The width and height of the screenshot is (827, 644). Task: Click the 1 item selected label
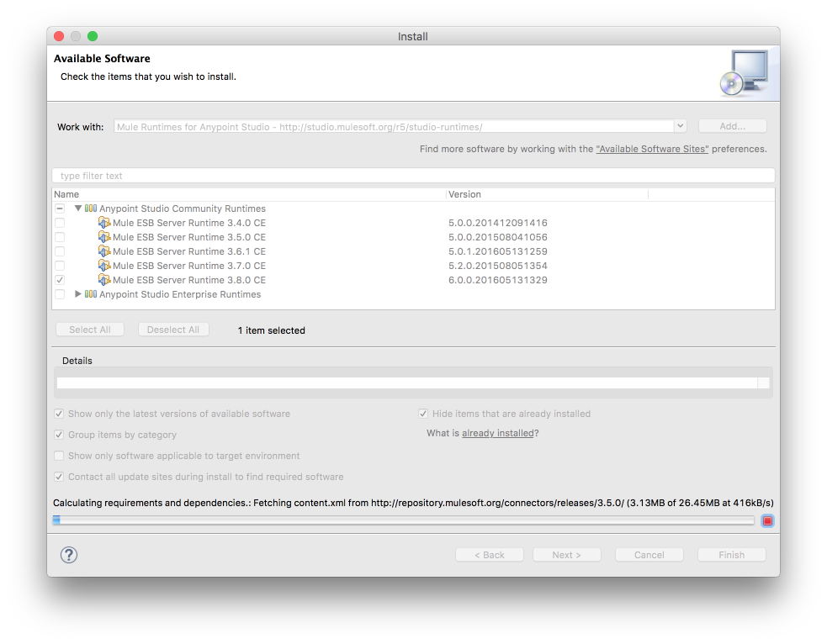[x=271, y=330]
